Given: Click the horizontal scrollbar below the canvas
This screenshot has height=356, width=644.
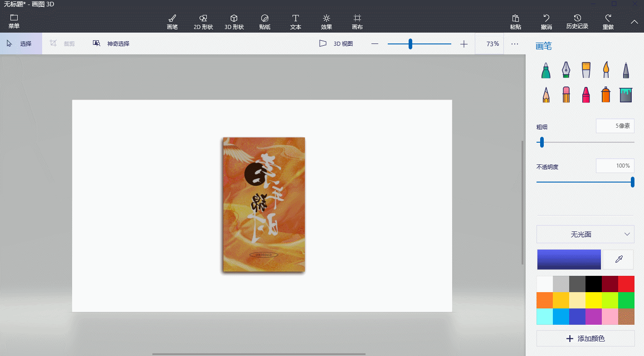Looking at the screenshot, I should (x=259, y=354).
